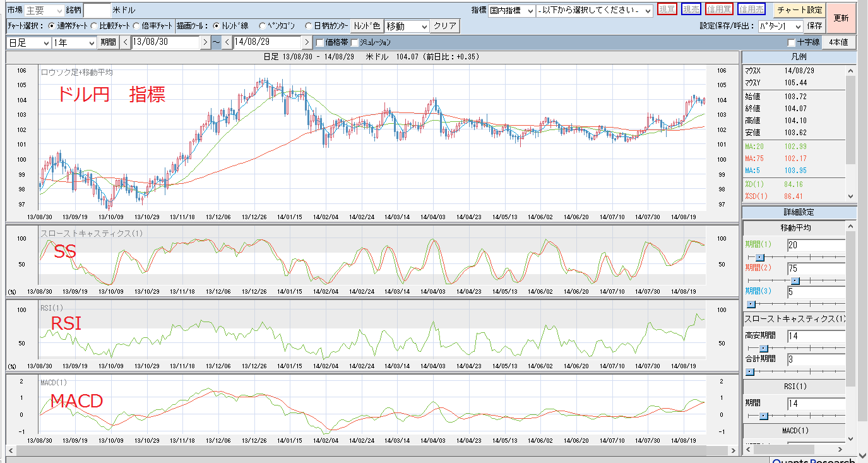Open the 日足 timeframe dropdown
The image size is (868, 463).
(x=28, y=42)
